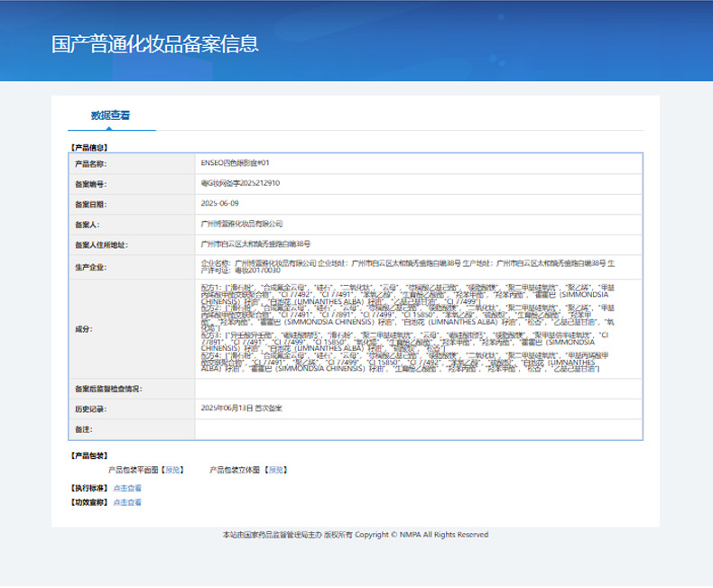
Task: Select the 生产企业 details text
Action: click(408, 267)
